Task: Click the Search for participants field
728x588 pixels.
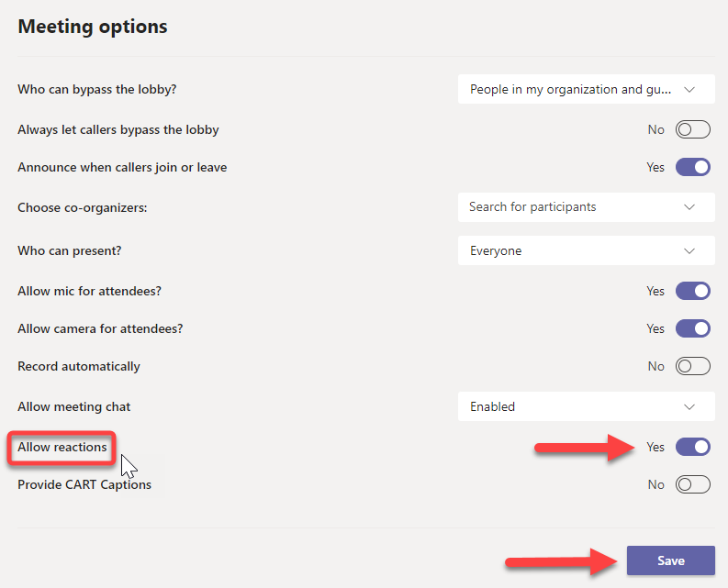Action: [x=585, y=207]
